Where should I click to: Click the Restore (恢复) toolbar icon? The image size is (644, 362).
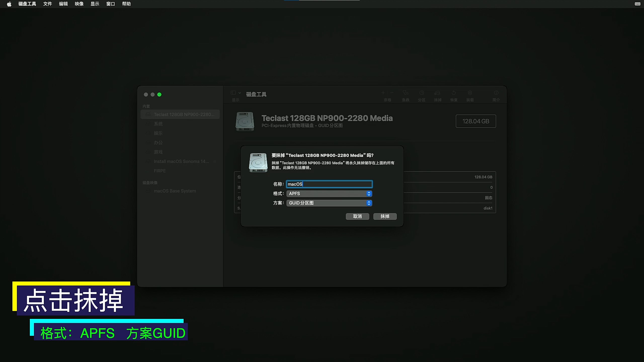pyautogui.click(x=454, y=93)
